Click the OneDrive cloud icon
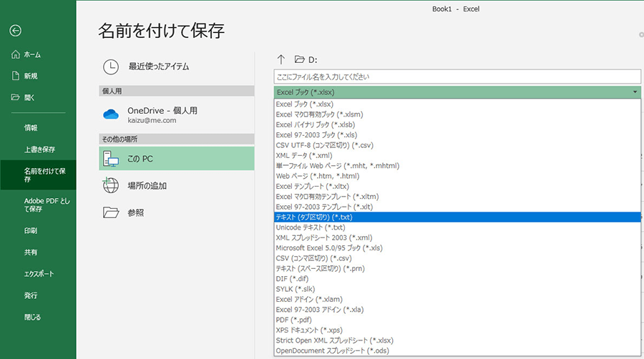The image size is (644, 359). 111,114
